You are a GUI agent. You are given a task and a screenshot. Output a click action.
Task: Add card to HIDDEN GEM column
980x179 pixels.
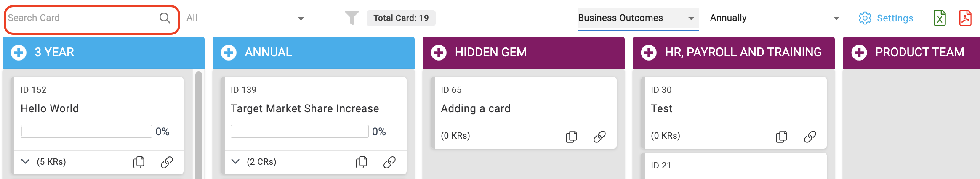(439, 53)
